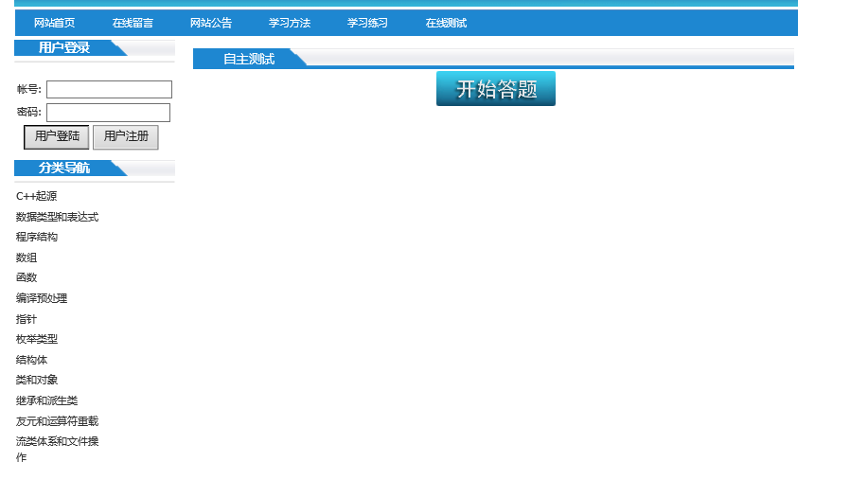This screenshot has height=480, width=868.
Task: Click the 用户登录 panel header
Action: [64, 48]
